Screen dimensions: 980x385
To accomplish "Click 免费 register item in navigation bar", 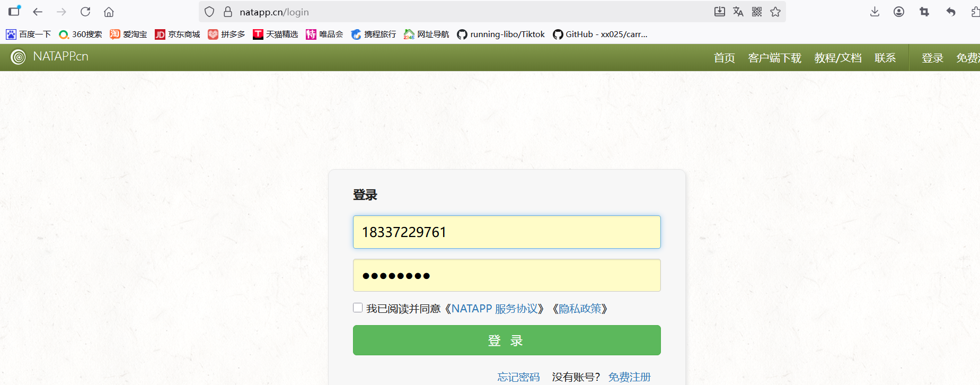I will pyautogui.click(x=968, y=58).
